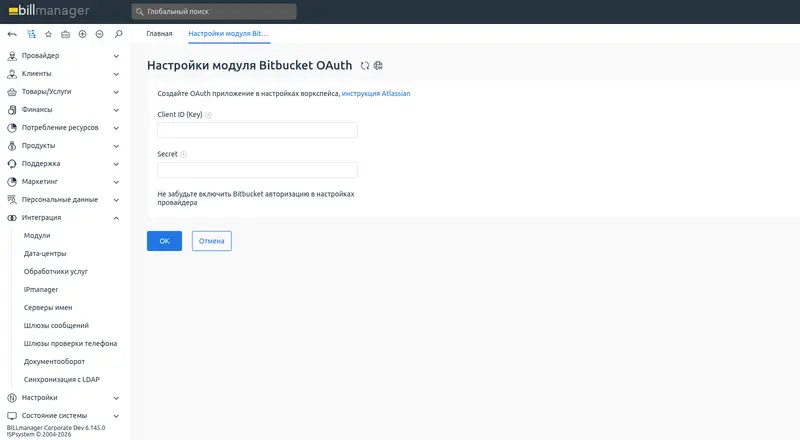Click the Secret field help hint icon
Image resolution: width=800 pixels, height=440 pixels.
click(183, 154)
